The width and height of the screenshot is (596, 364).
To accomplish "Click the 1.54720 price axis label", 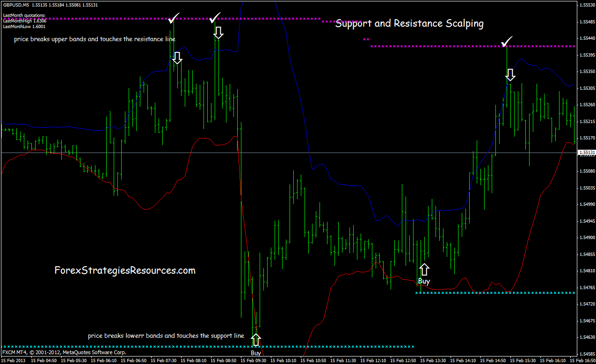I will coord(587,304).
